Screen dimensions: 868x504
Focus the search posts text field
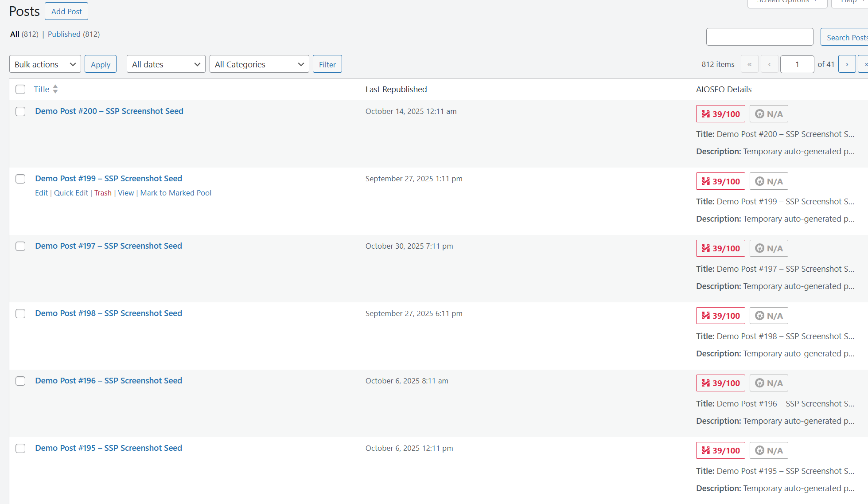[759, 37]
